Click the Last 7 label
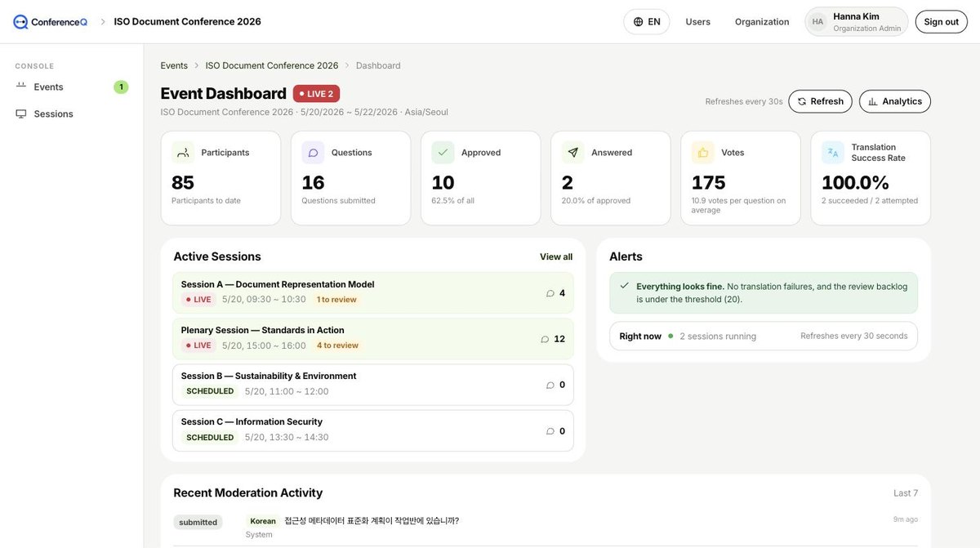This screenshot has width=980, height=548. tap(906, 493)
